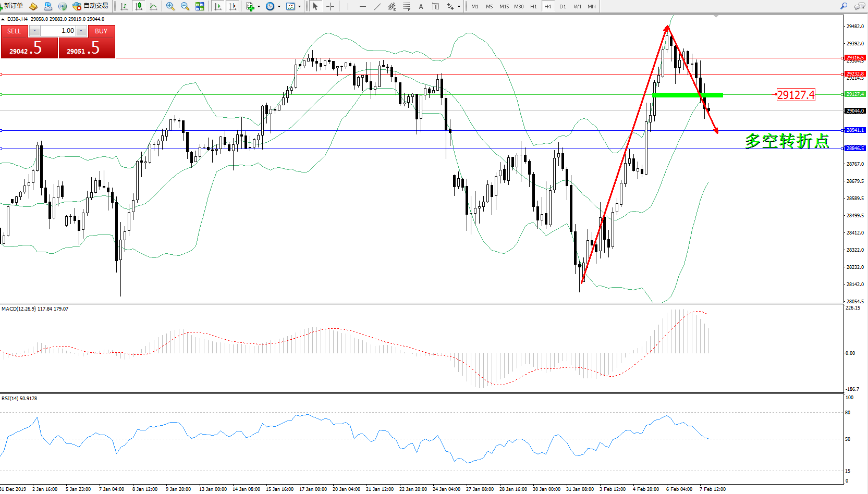Toggle 自动交易 auto trading

point(91,6)
